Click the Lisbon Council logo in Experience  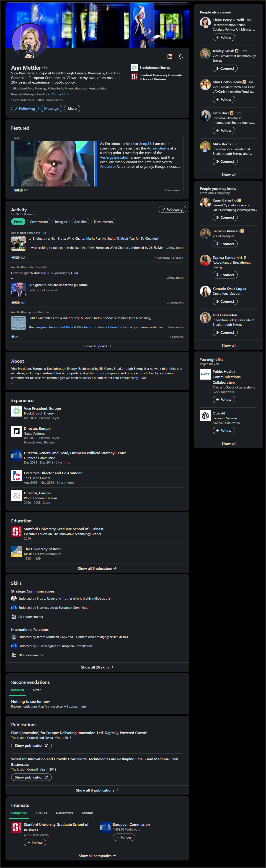click(16, 476)
